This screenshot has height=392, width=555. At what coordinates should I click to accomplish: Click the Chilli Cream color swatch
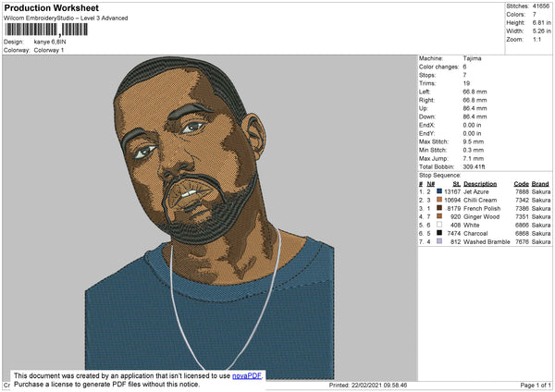439,200
